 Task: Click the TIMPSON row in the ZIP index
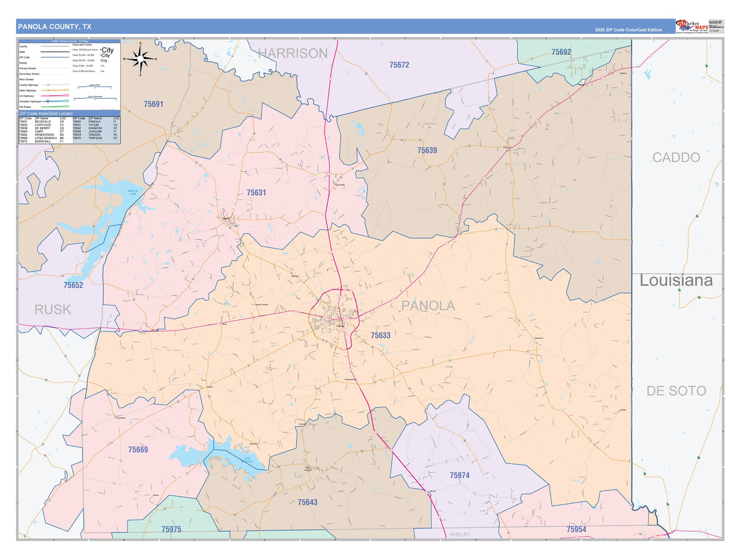[96, 138]
